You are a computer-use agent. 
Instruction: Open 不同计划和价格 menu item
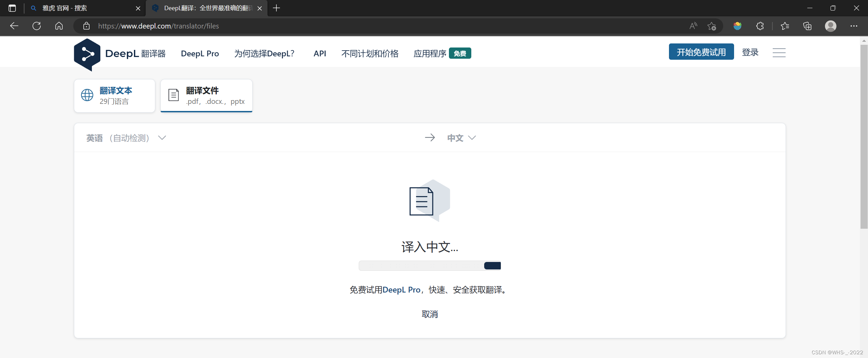370,54
